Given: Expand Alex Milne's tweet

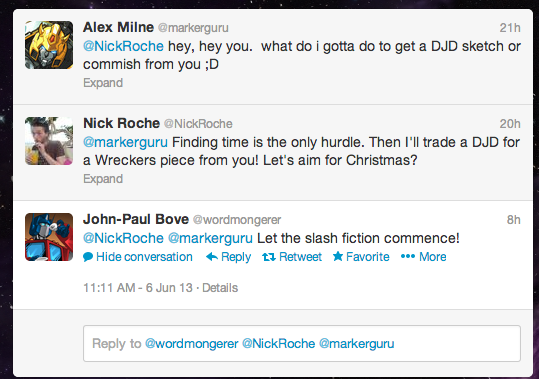Looking at the screenshot, I should [103, 83].
